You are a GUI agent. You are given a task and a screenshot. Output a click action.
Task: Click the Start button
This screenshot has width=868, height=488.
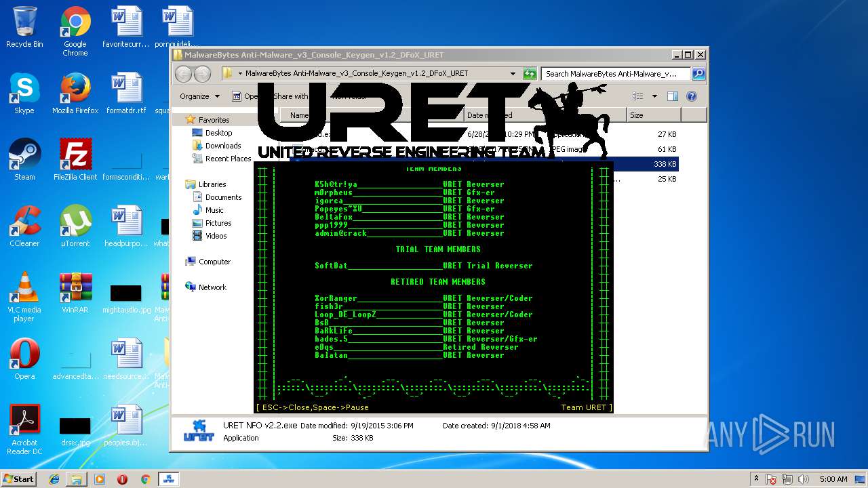point(19,479)
